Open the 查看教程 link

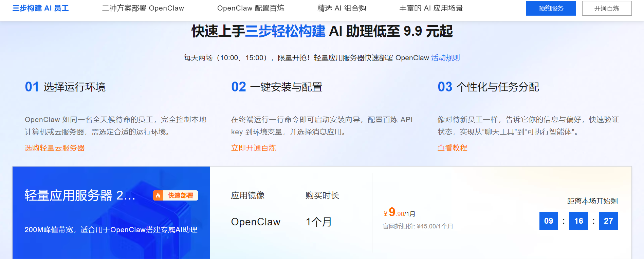[452, 148]
